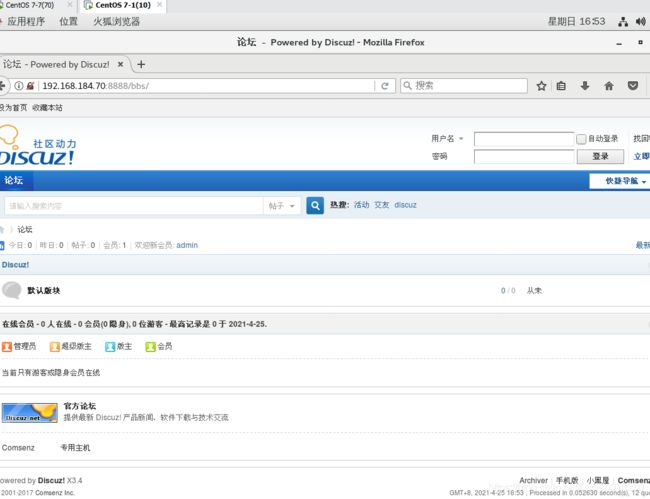Click the forum search input box
This screenshot has height=499, width=650.
coord(133,206)
